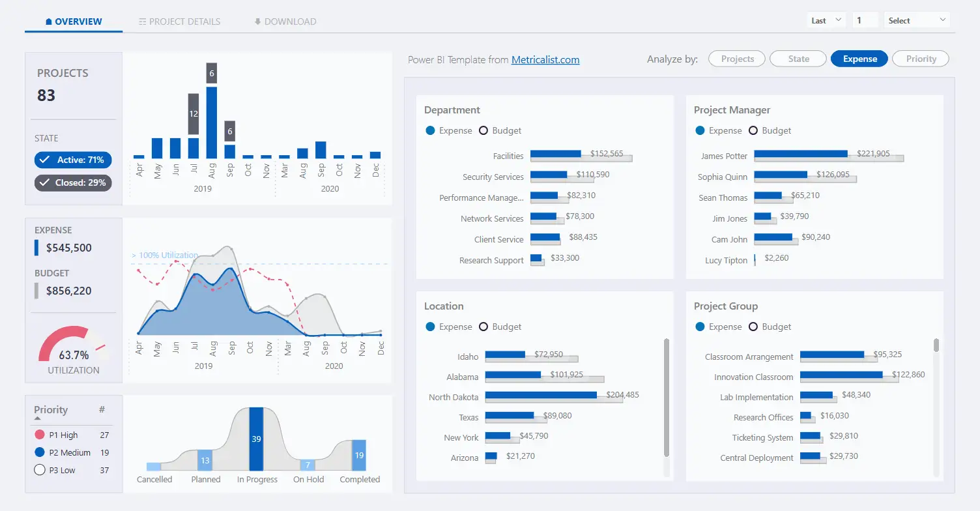The height and width of the screenshot is (511, 980).
Task: Open the Metricalist.com link
Action: coord(545,59)
